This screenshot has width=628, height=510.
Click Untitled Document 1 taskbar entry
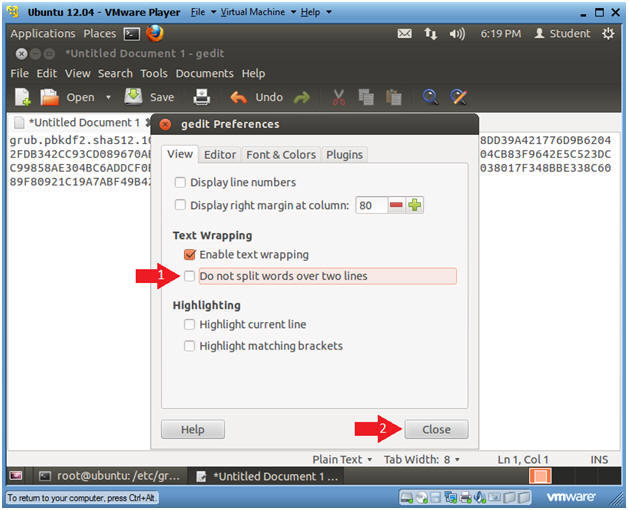[268, 476]
